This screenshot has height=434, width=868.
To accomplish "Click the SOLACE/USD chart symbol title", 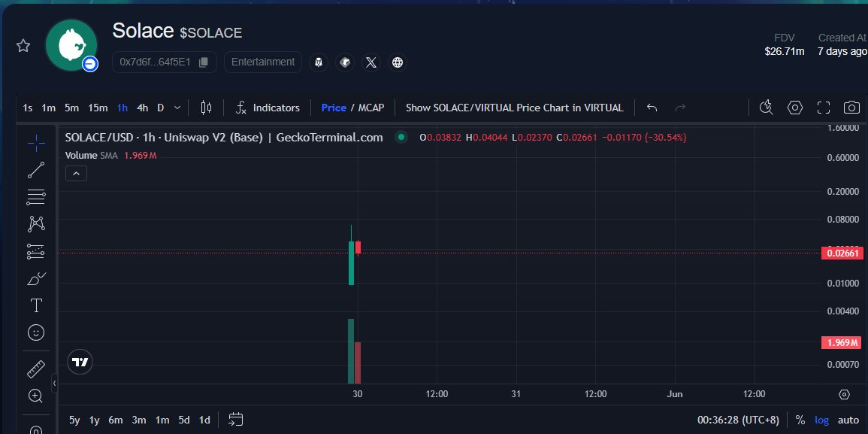I will tap(224, 138).
